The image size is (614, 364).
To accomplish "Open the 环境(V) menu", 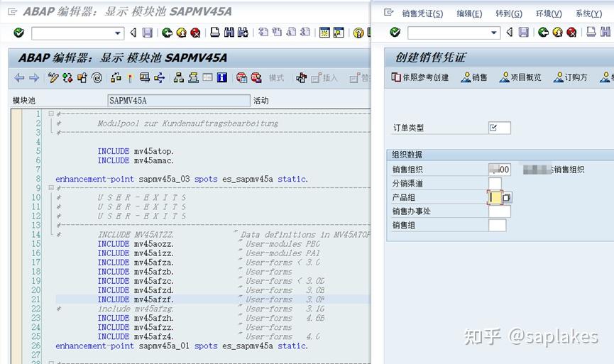I will tap(549, 13).
